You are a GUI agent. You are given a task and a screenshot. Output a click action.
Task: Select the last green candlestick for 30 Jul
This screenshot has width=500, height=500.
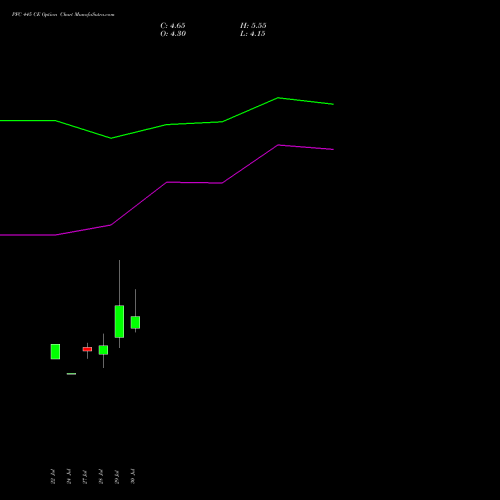coord(135,322)
